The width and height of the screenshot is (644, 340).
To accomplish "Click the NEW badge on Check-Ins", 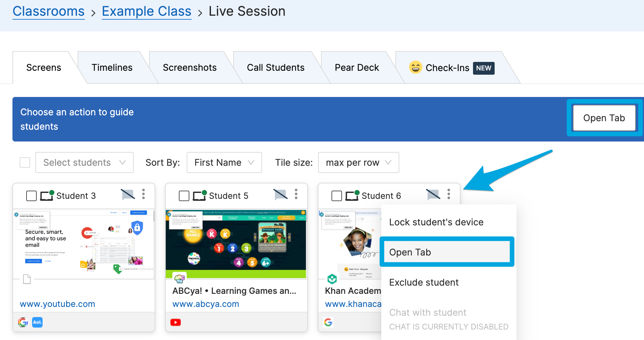I will click(x=483, y=68).
